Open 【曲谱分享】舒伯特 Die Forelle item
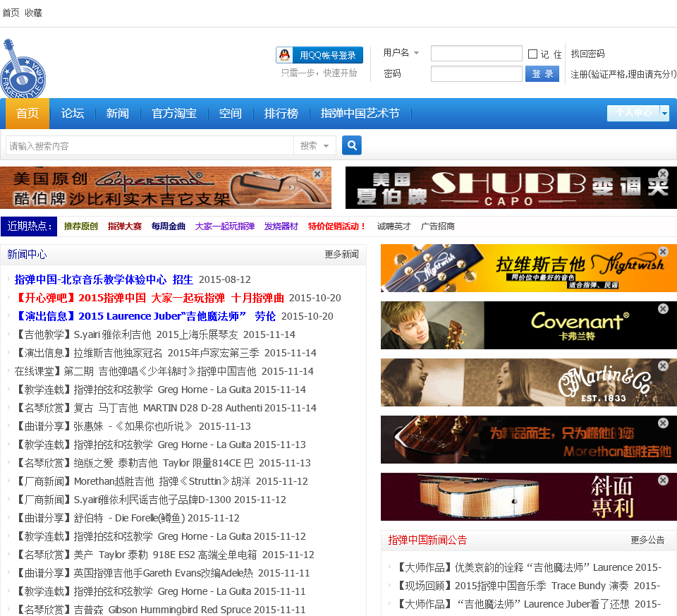This screenshot has height=616, width=677. click(x=100, y=518)
